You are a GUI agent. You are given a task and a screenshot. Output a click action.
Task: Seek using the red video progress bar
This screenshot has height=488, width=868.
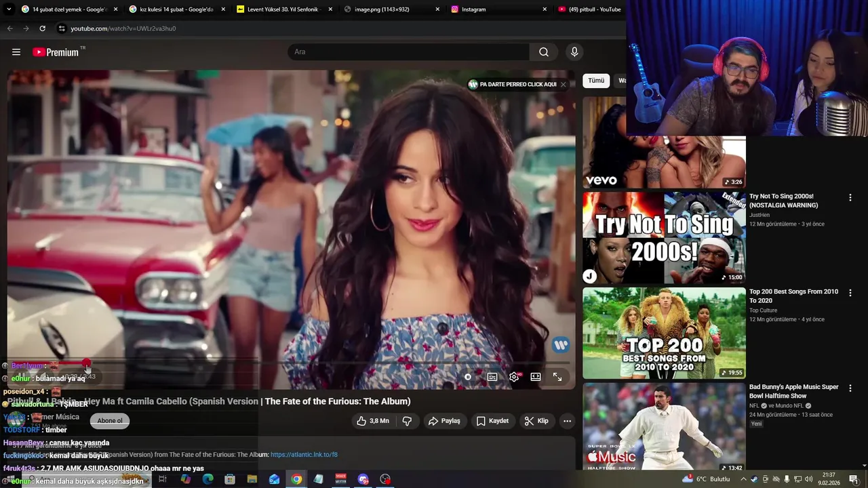tap(292, 364)
